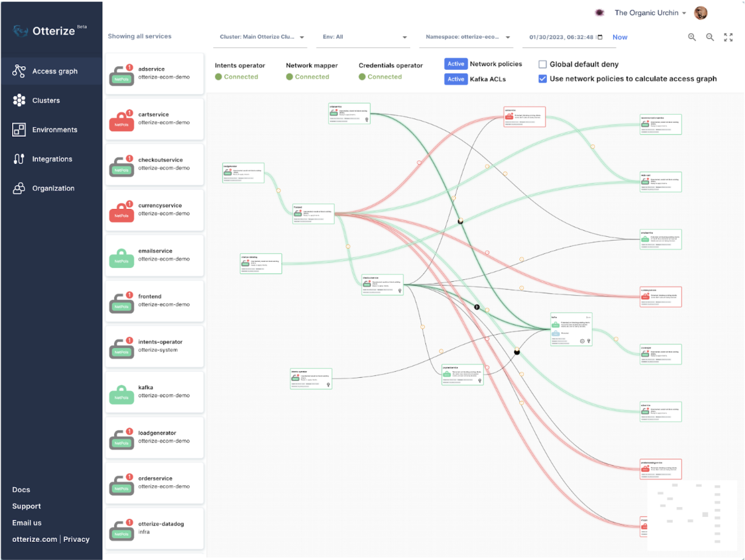
Task: Click the urchin organization icon
Action: [599, 13]
